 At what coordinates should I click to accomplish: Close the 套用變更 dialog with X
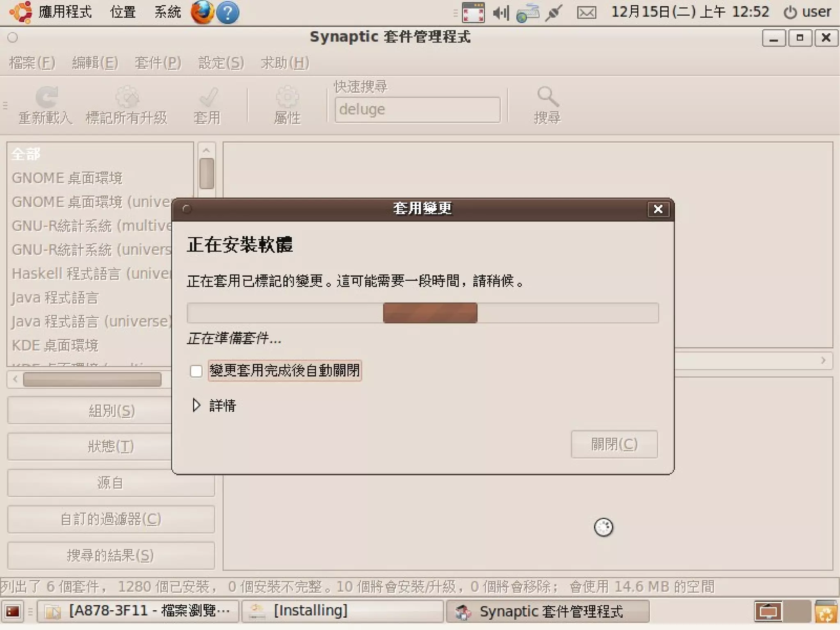658,209
